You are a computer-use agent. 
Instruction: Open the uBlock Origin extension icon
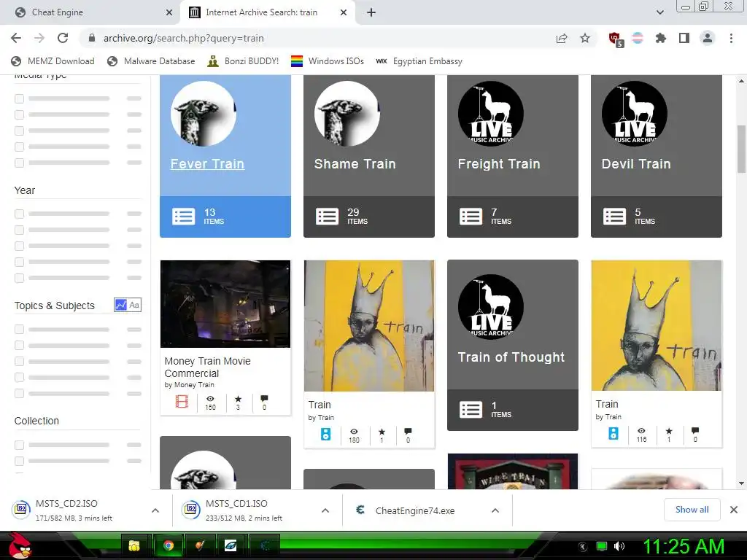pos(616,39)
